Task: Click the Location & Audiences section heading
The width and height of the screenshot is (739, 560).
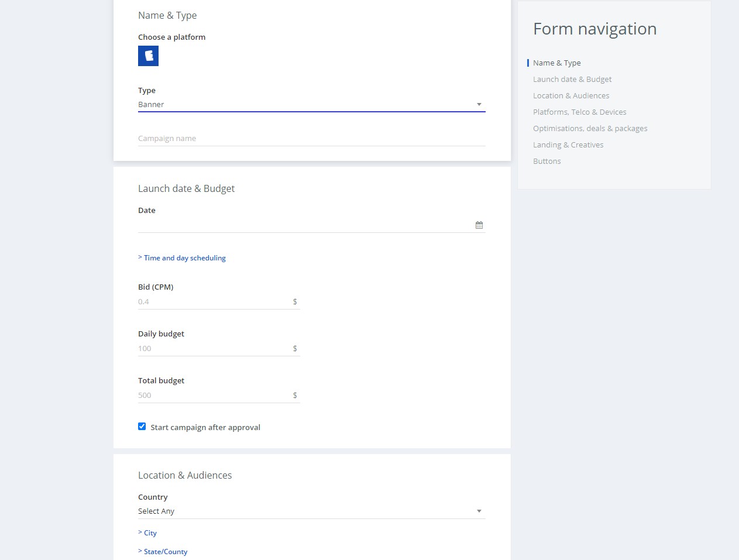Action: [x=185, y=476]
